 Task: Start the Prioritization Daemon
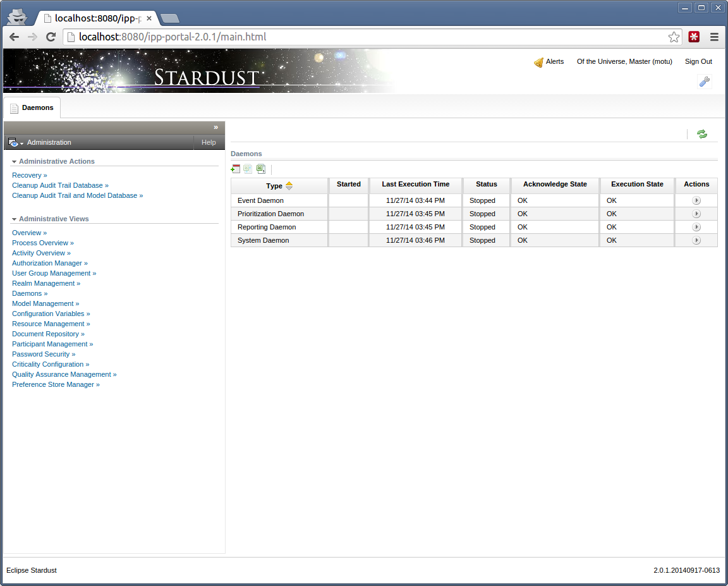[696, 214]
